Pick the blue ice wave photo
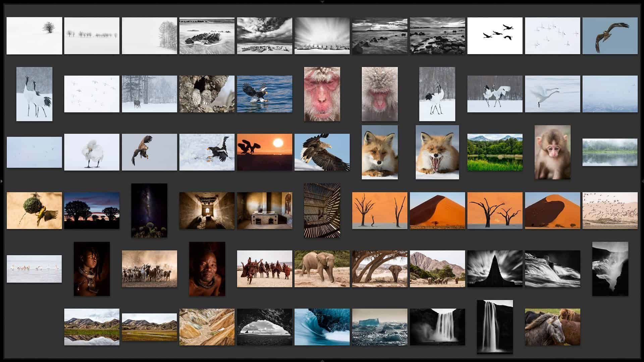Screen dimensions: 644x362 [322, 327]
